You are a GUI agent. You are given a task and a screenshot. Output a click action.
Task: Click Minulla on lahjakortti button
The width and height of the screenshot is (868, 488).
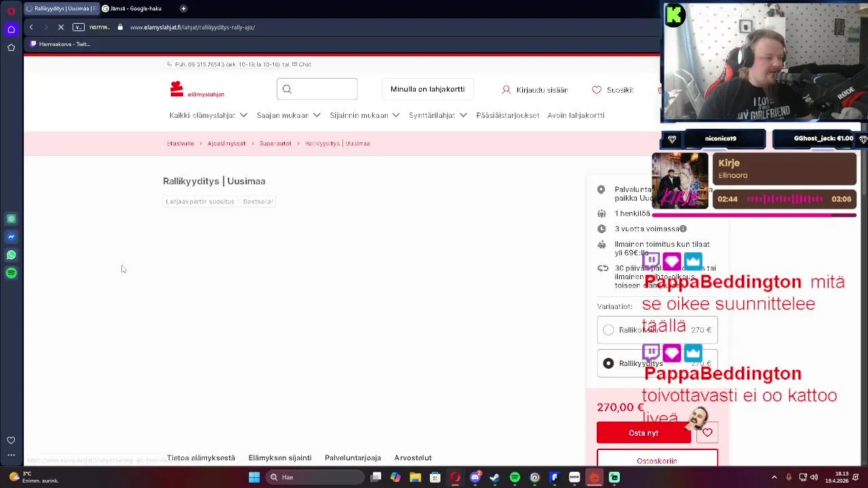coord(427,89)
